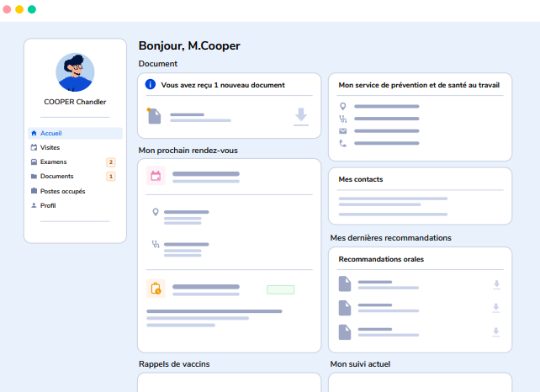Click the blue info icon in document notice
This screenshot has height=392, width=540.
(x=151, y=84)
